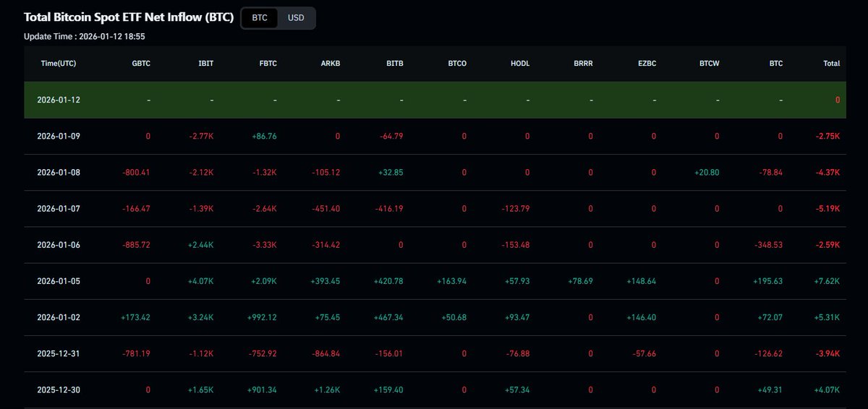Click the -2.12K IBIT value
The width and height of the screenshot is (868, 409).
(202, 173)
